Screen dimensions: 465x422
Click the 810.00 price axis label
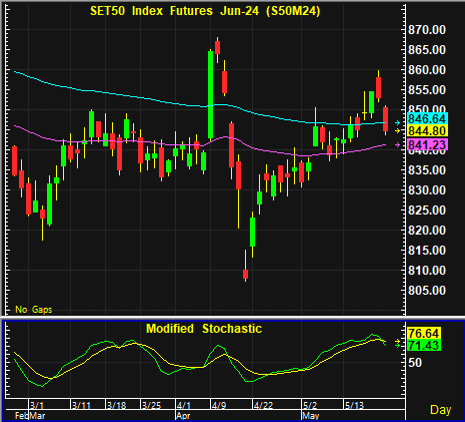click(x=427, y=270)
